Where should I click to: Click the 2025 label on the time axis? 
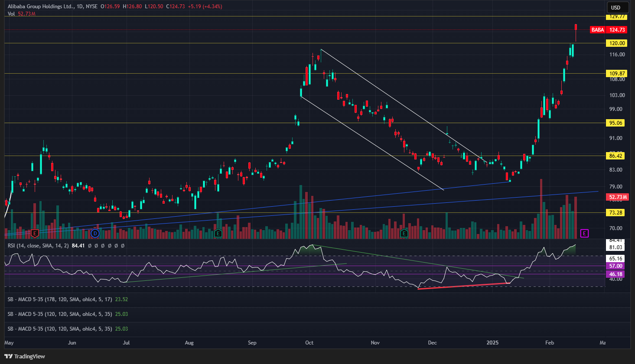tap(492, 343)
